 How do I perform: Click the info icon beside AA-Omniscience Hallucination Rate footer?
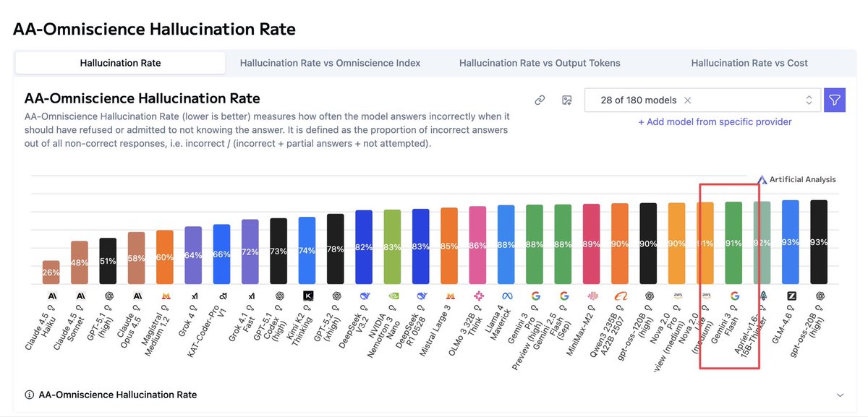(30, 395)
